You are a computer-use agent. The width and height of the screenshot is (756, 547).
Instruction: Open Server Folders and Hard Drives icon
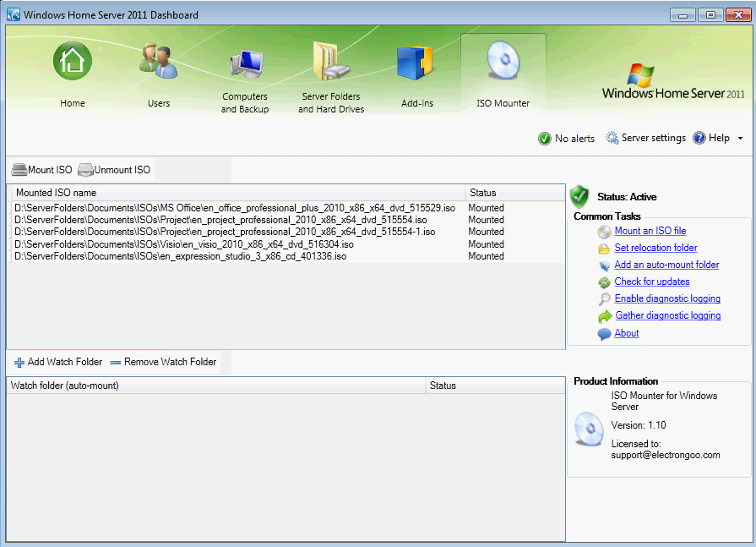pyautogui.click(x=331, y=61)
